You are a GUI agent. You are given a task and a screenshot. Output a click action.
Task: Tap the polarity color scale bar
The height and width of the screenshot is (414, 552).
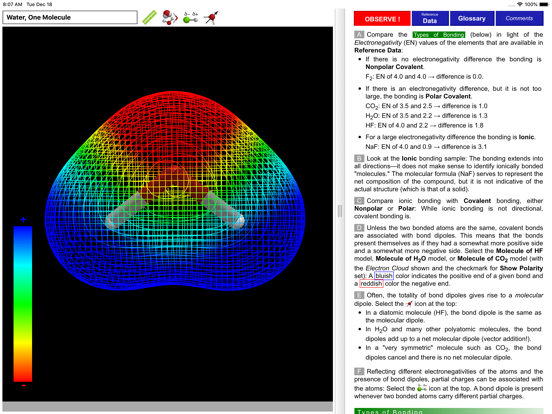click(x=23, y=304)
